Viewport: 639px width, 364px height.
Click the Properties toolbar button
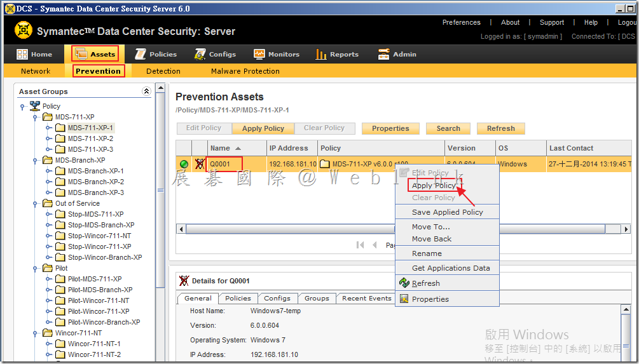click(390, 128)
